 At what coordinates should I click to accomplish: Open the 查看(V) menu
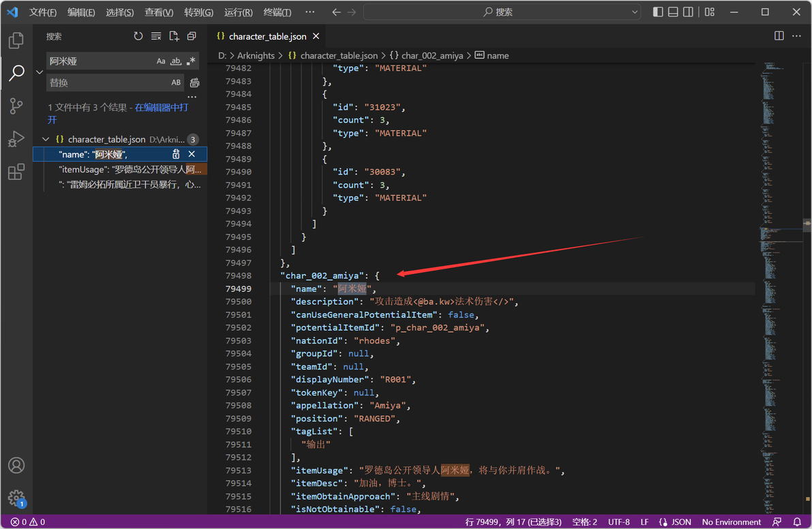pyautogui.click(x=159, y=12)
